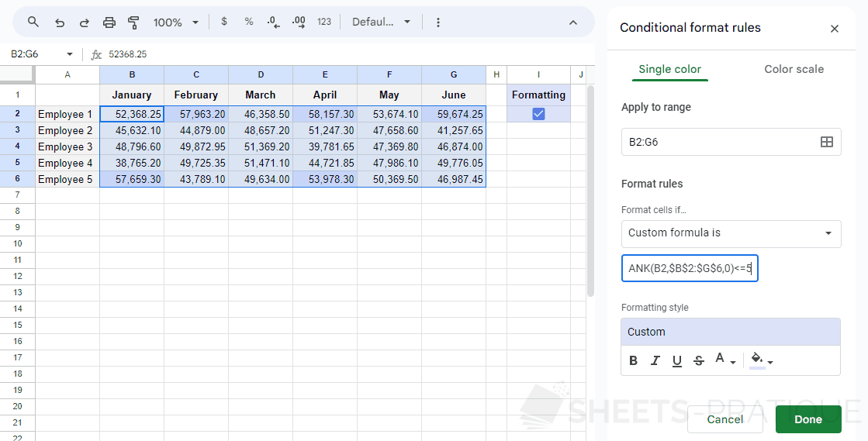Toggle italic in formatting style
This screenshot has width=868, height=441.
pos(655,360)
